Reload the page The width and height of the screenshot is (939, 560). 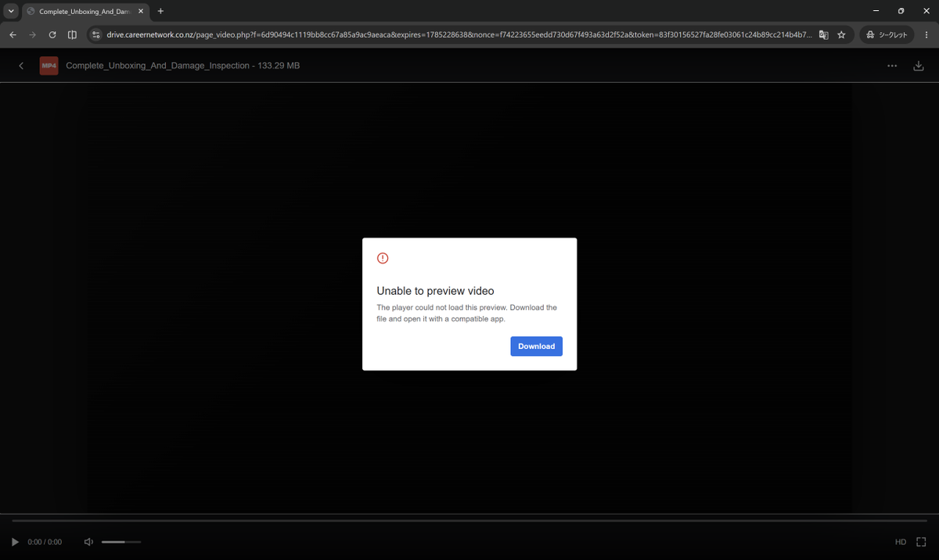click(52, 34)
